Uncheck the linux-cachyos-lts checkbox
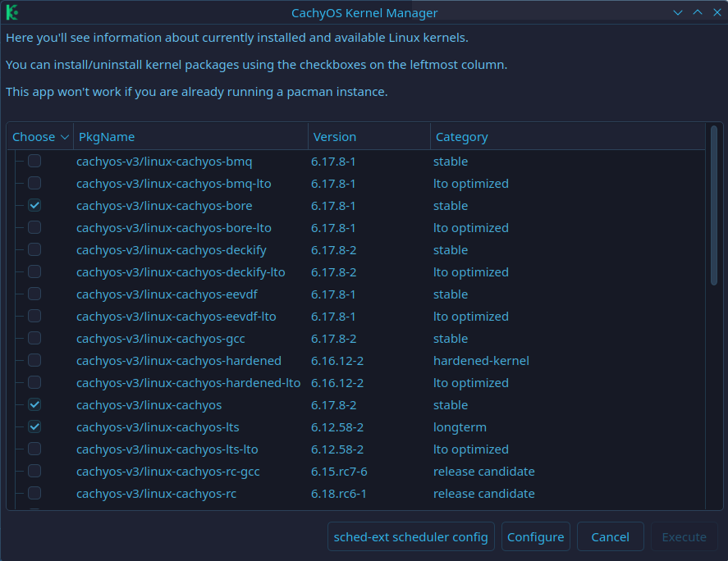This screenshot has width=728, height=561. point(34,426)
